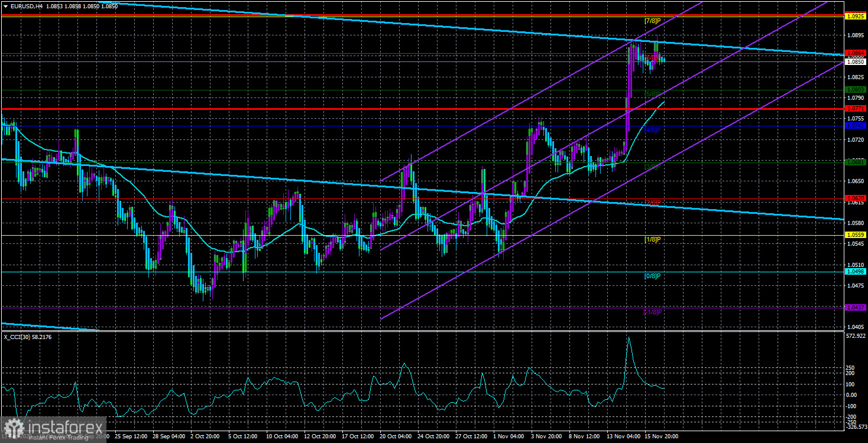Click the 1.0580 value on price scale
The height and width of the screenshot is (443, 868).
856,223
